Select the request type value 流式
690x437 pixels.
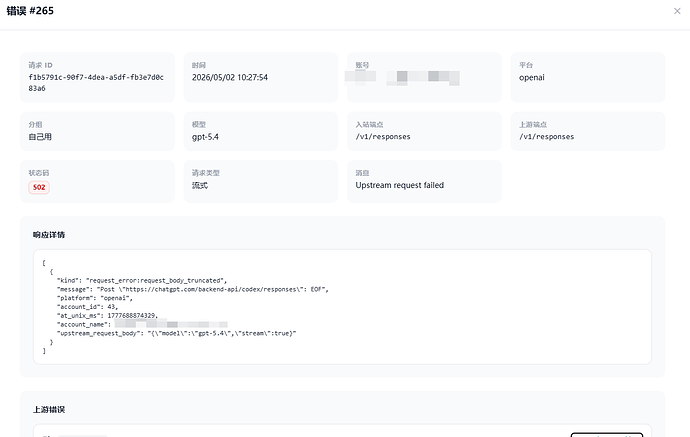pyautogui.click(x=200, y=185)
